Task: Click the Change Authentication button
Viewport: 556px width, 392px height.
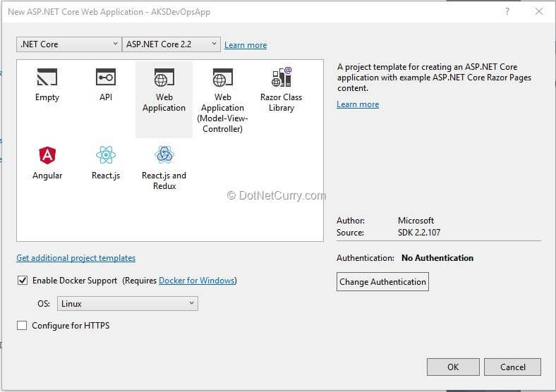Action: 382,282
